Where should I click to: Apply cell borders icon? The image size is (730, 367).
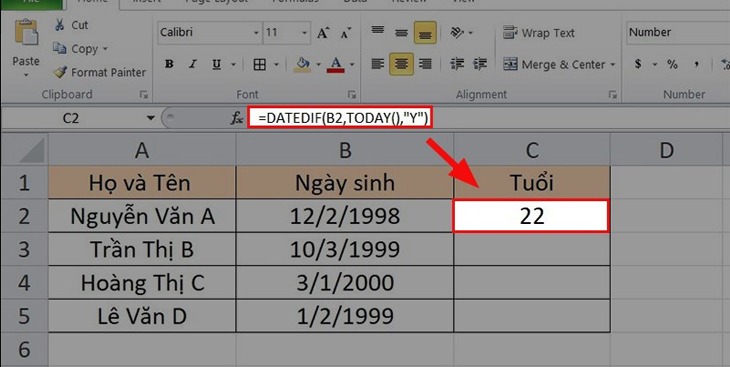point(260,64)
